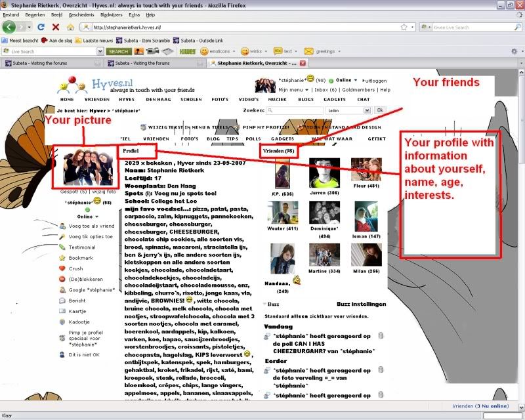525x420 pixels.
Task: Click the bookmark star in the address bar
Action: pos(403,27)
